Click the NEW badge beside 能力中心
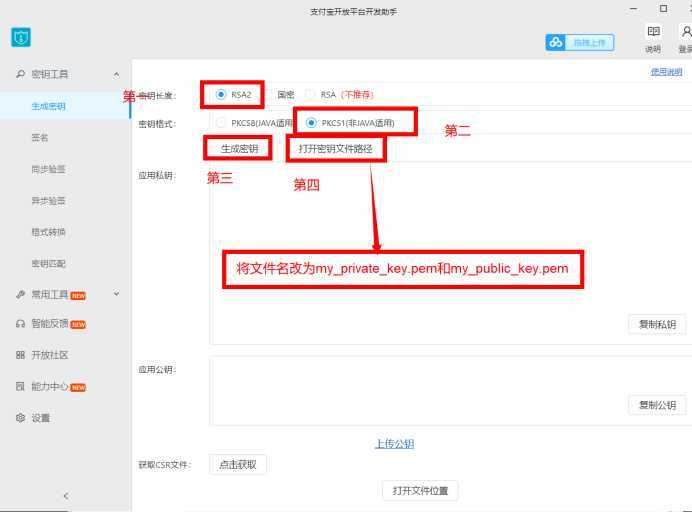 click(78, 388)
